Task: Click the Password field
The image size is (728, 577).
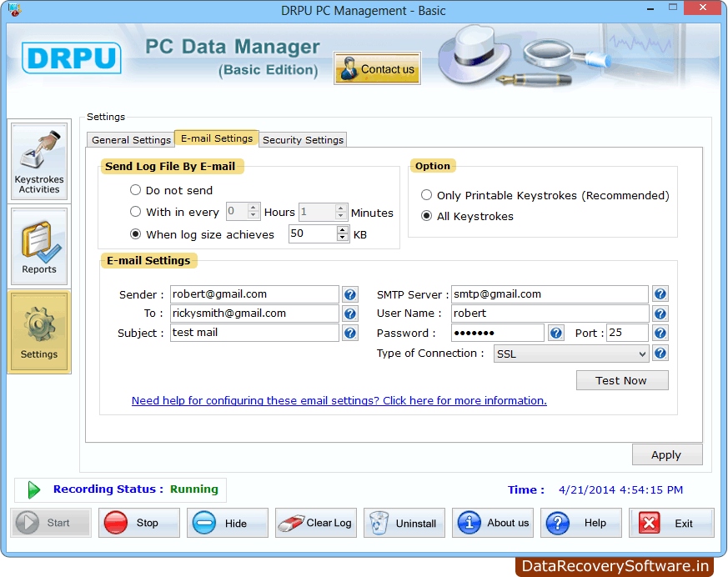Action: pos(498,333)
